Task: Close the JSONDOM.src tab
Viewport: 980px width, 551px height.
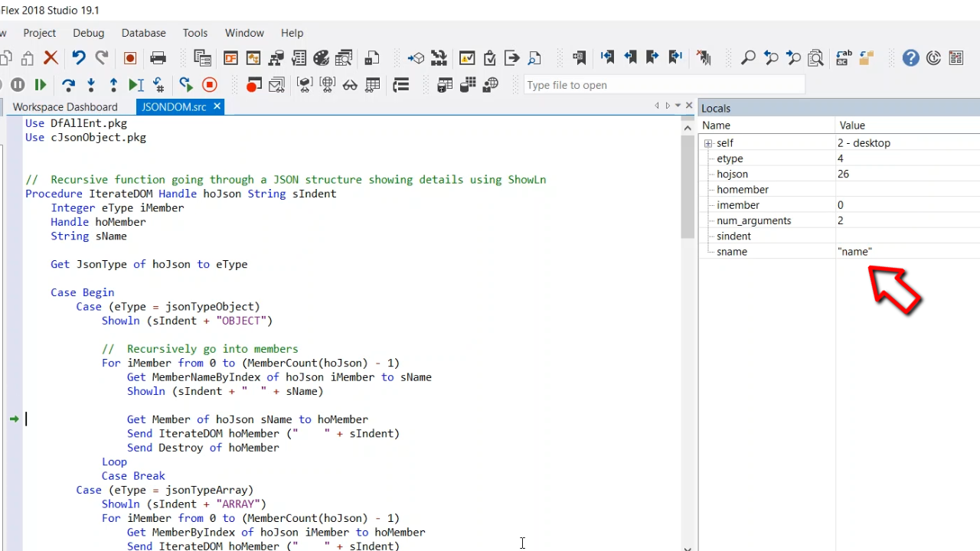Action: click(x=217, y=106)
